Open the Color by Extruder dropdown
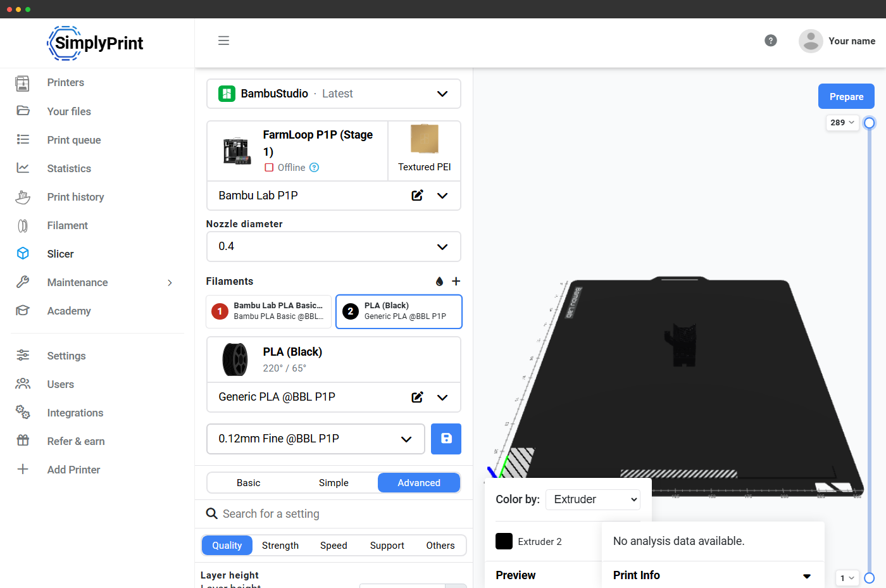The image size is (886, 588). click(593, 499)
